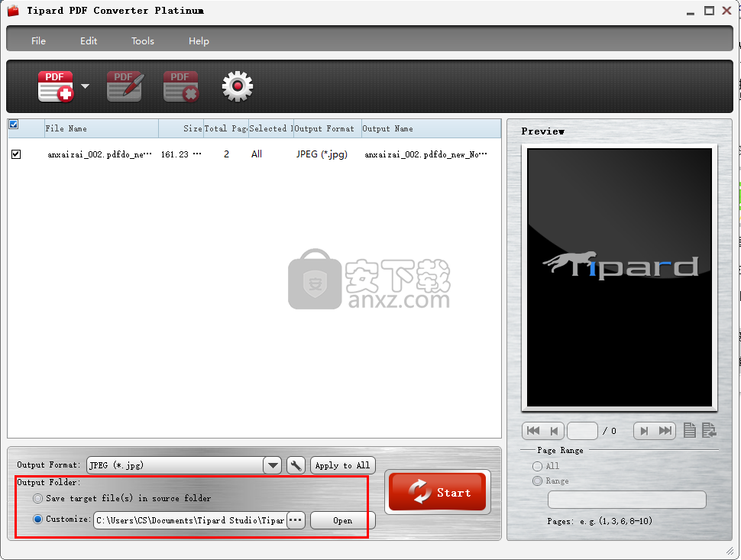Browse output folder with ellipsis button
Screen dimensions: 741x560
point(296,520)
